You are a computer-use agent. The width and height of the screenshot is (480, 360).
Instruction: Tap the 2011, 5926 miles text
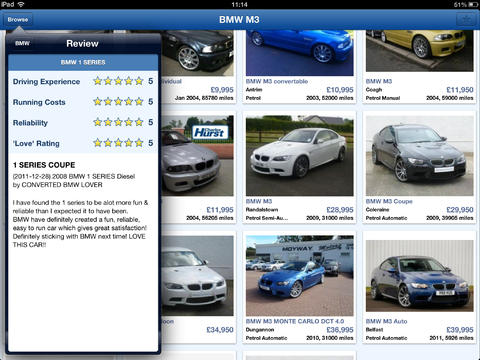[452, 338]
